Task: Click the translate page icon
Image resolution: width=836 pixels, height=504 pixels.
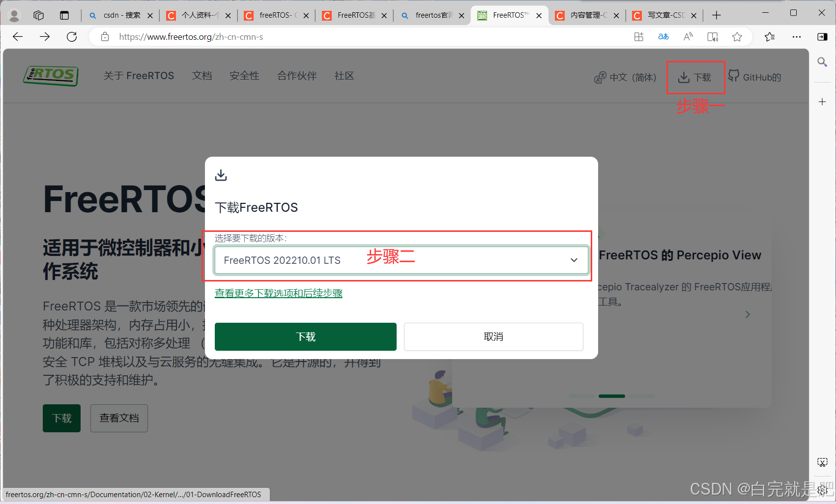Action: click(663, 37)
